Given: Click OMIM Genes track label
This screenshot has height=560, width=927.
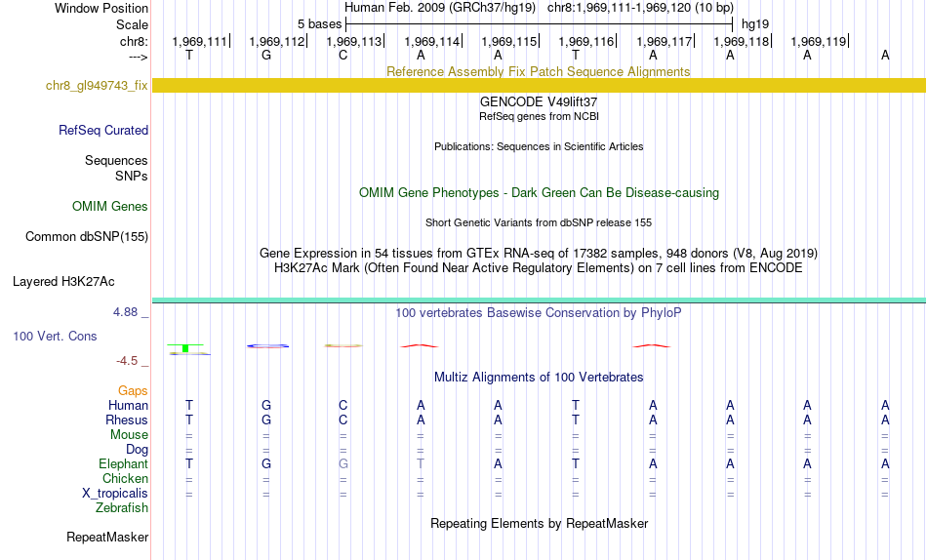Looking at the screenshot, I should click(x=110, y=207).
